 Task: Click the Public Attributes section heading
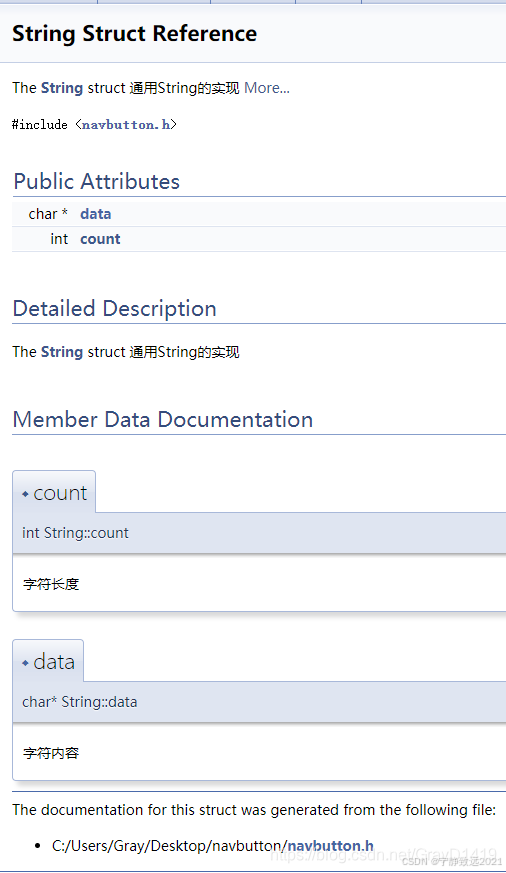coord(96,182)
